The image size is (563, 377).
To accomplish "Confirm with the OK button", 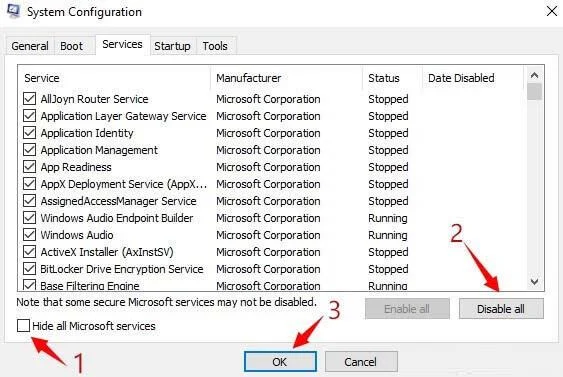I will coord(280,362).
